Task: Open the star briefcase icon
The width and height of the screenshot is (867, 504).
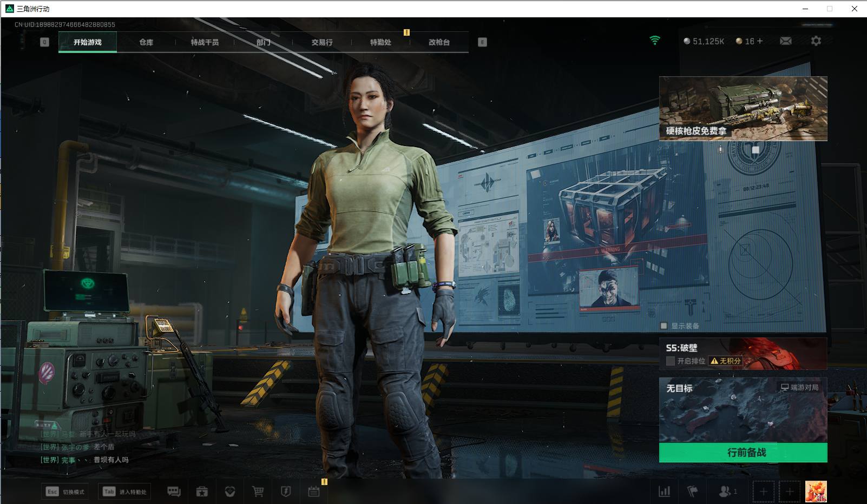Action: [x=202, y=492]
